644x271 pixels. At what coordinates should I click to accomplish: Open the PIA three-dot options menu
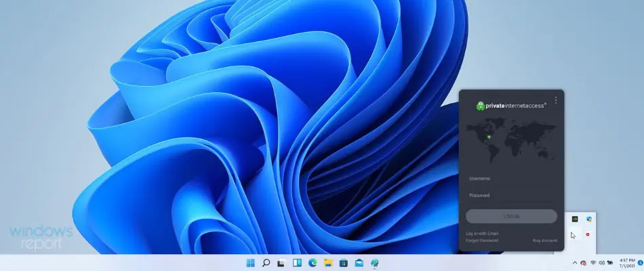point(556,100)
